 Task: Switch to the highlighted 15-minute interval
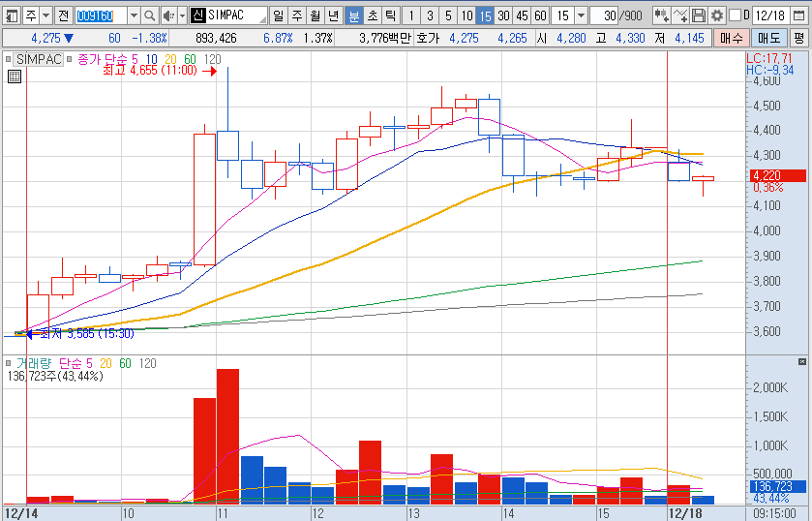point(485,15)
